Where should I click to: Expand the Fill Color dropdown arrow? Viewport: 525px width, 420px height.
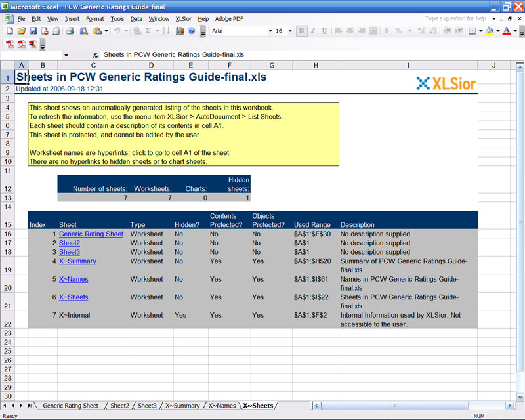[x=497, y=31]
